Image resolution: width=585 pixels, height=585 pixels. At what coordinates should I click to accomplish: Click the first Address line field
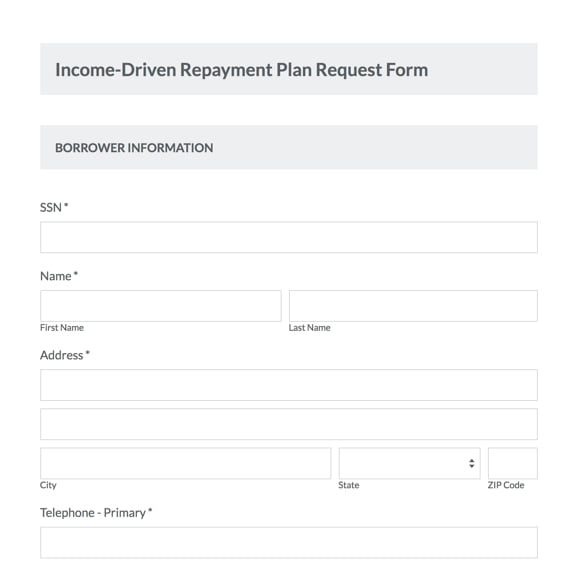pos(289,385)
